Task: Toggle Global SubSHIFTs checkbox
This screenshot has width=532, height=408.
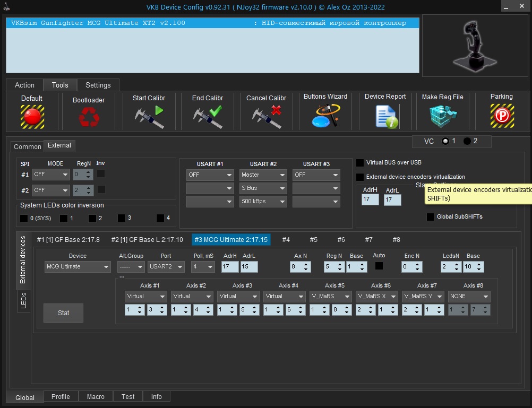Action: [430, 216]
